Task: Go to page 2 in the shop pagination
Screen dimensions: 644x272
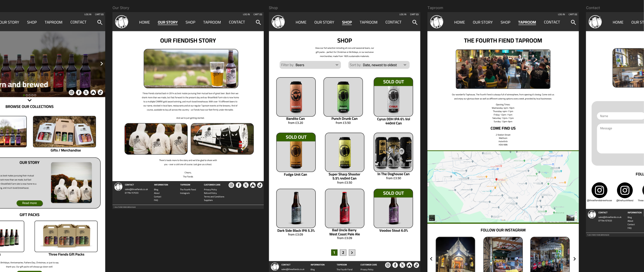Action: pos(343,252)
